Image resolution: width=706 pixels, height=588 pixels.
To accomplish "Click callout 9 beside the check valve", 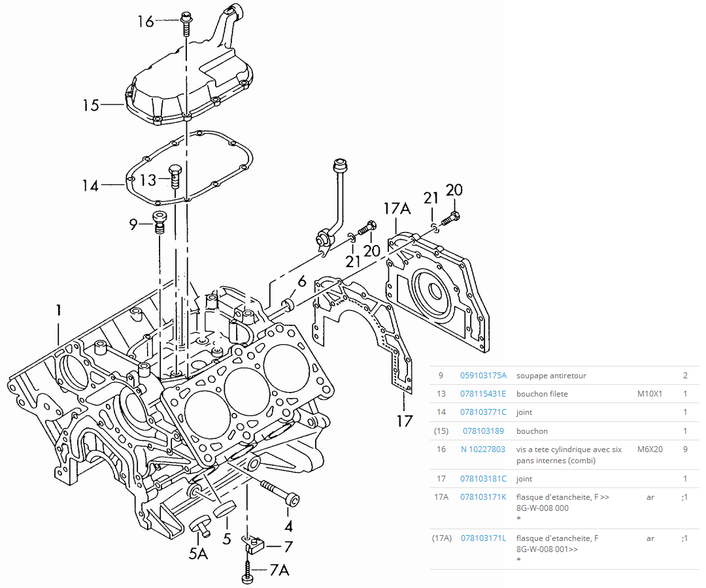I will 133,225.
